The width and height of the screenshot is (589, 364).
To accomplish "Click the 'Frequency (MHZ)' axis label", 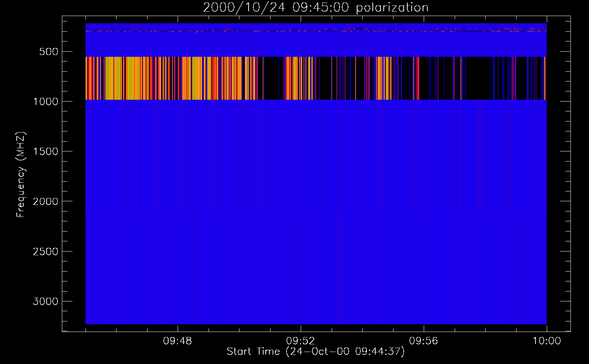I will pyautogui.click(x=21, y=174).
